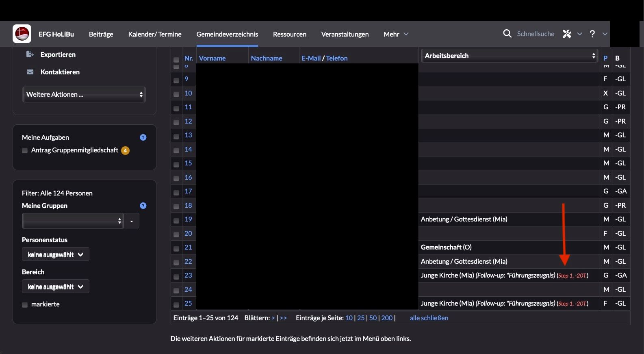The width and height of the screenshot is (644, 354).
Task: Show help for Meine Aufgaben
Action: [143, 137]
